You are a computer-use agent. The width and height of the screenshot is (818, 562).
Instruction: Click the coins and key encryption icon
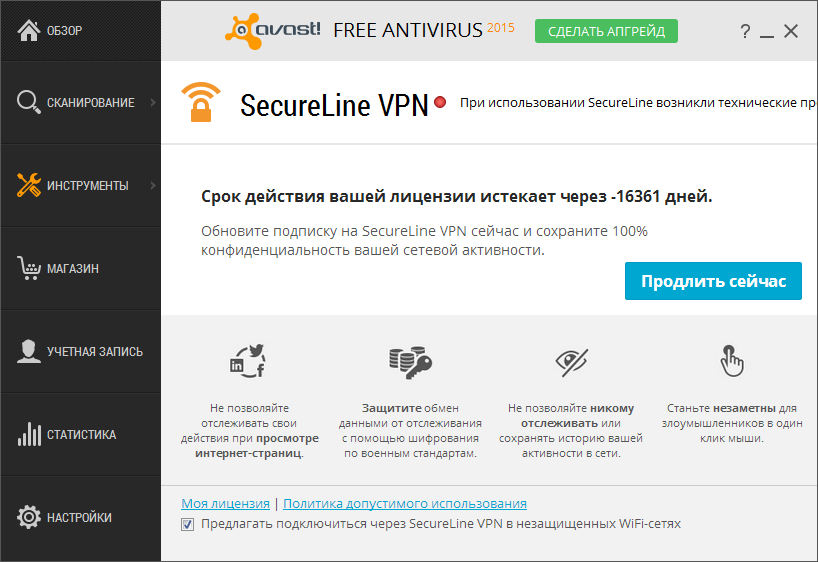[x=410, y=361]
